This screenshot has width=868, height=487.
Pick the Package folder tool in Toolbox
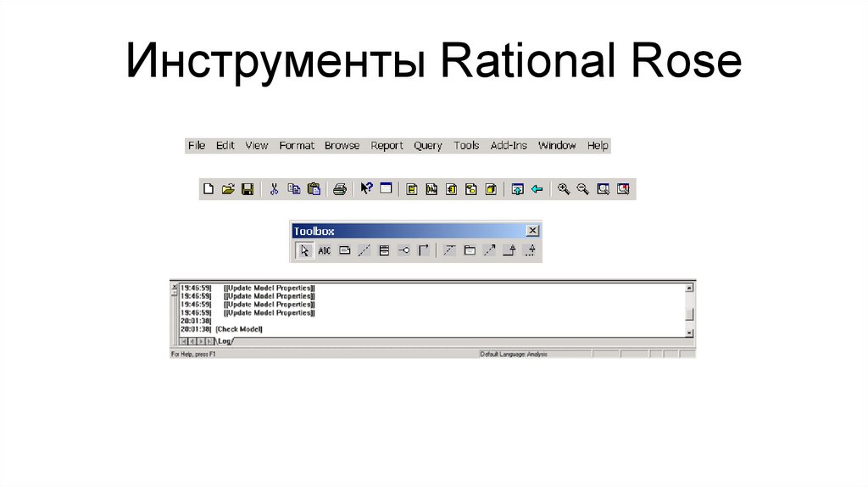coord(470,250)
